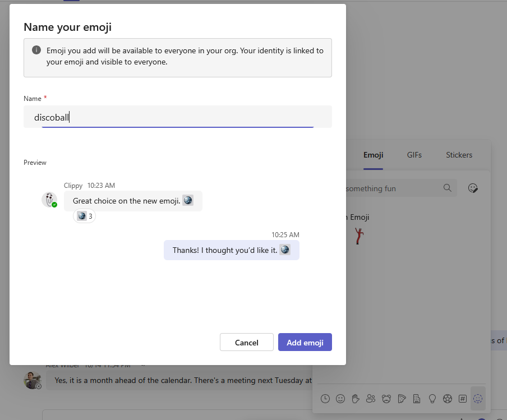
Task: Select the animals bear emoji category
Action: (386, 399)
